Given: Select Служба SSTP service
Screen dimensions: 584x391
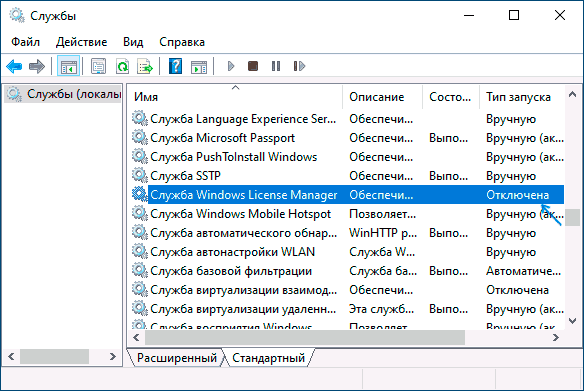Looking at the screenshot, I should pos(185,176).
